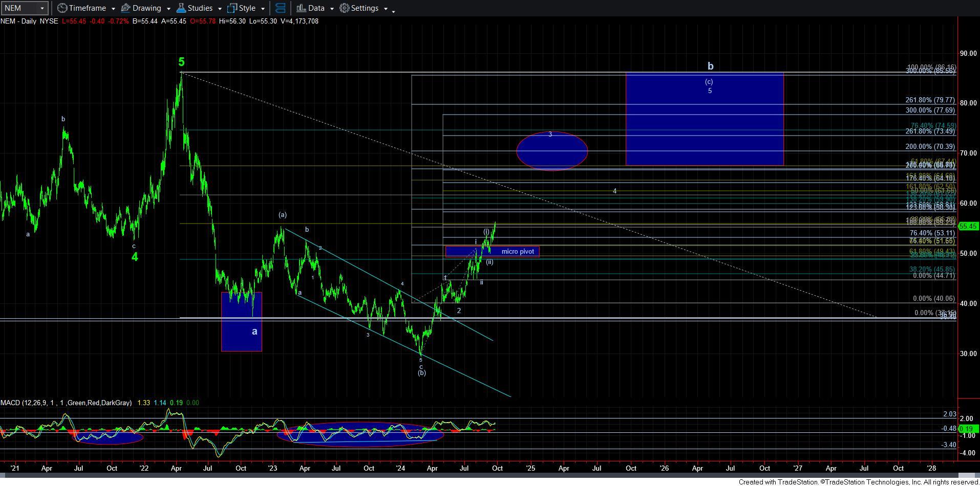Open the Style menu arrow
The image size is (980, 486).
[x=263, y=9]
